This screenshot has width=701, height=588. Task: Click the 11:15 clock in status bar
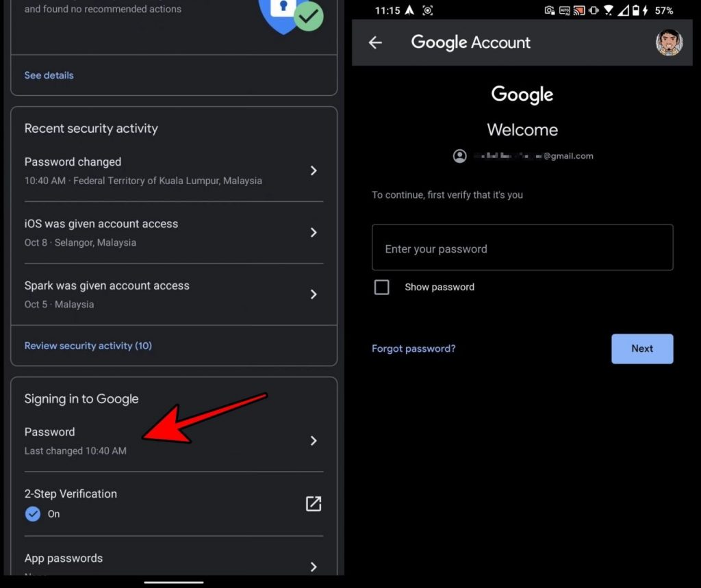point(387,10)
